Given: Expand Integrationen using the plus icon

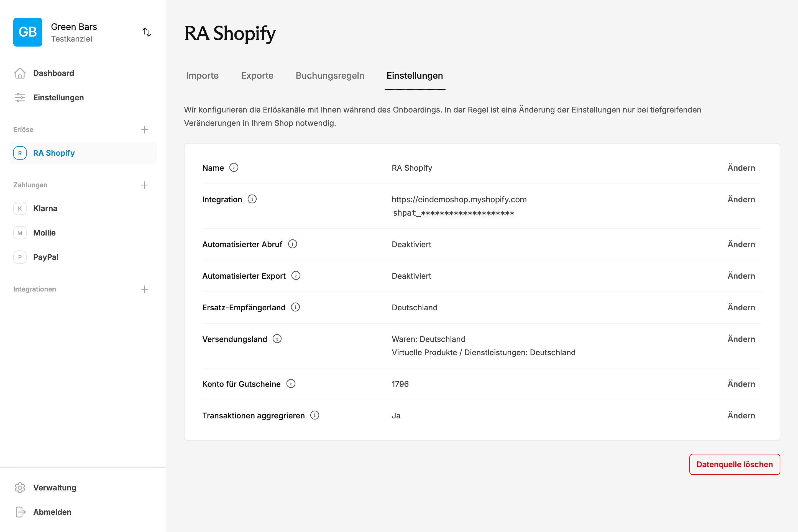Looking at the screenshot, I should tap(145, 289).
